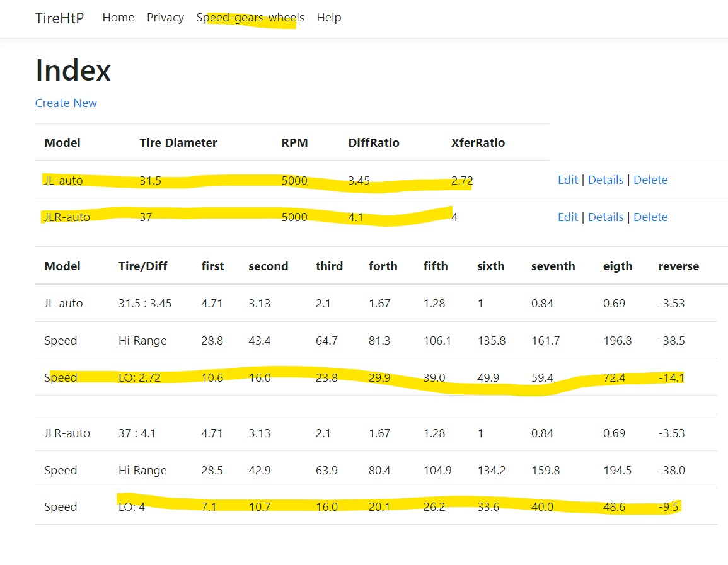The height and width of the screenshot is (565, 728).
Task: Select the 104.9 speed value
Action: (x=437, y=471)
